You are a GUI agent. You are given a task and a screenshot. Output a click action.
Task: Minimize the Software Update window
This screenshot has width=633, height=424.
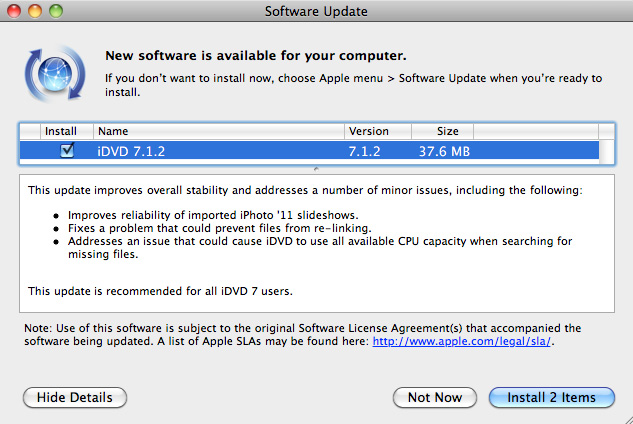tap(35, 11)
